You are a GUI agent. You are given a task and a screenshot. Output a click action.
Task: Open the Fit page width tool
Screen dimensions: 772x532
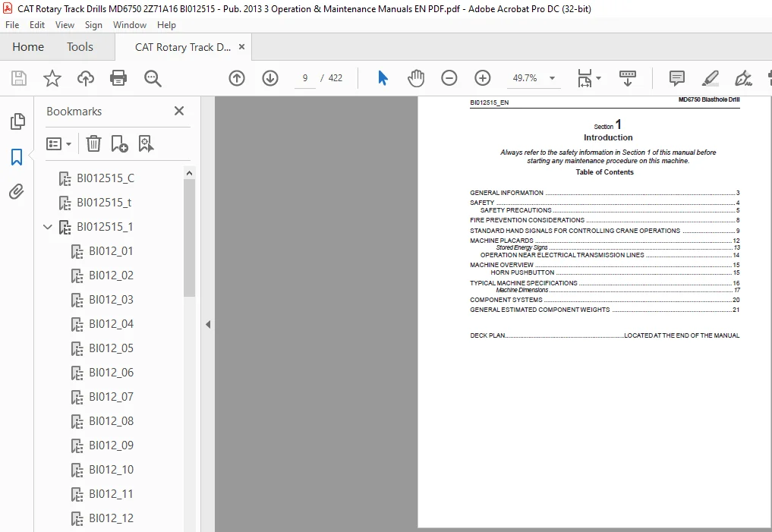pyautogui.click(x=585, y=78)
